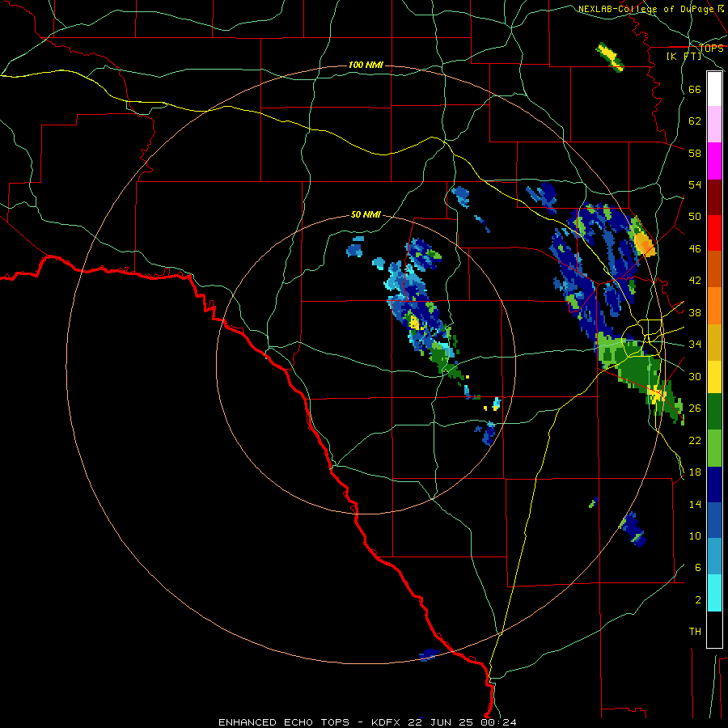Select the [K FT] units label
Screen dimensions: 728x728
coord(684,57)
